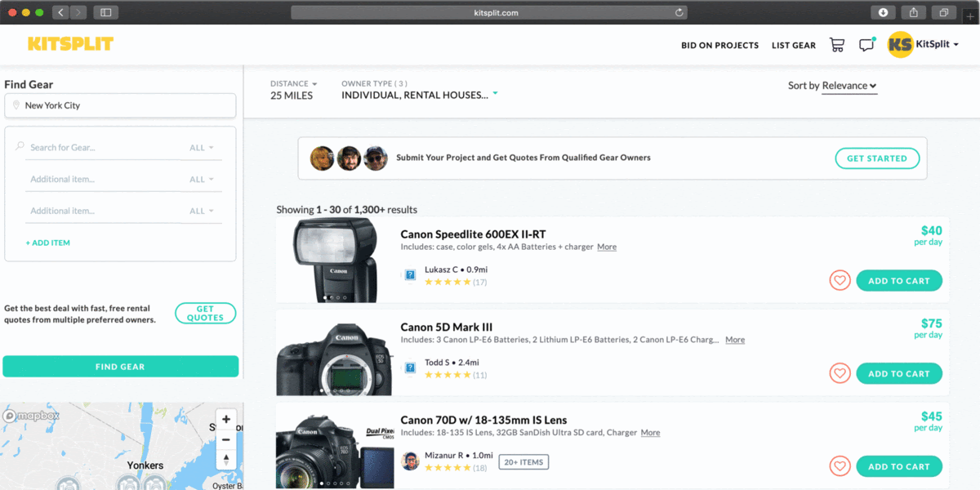Click the map zoom in button
The height and width of the screenshot is (490, 980).
pyautogui.click(x=226, y=419)
